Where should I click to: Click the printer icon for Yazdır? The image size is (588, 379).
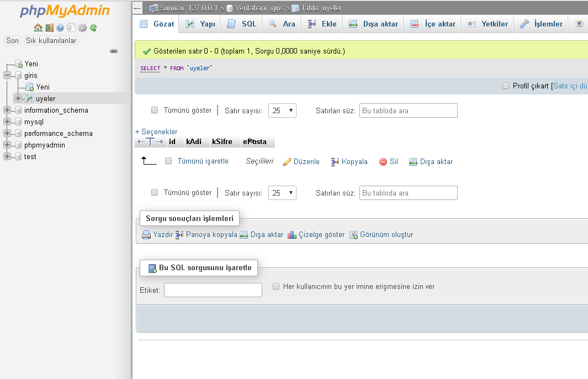pos(146,235)
